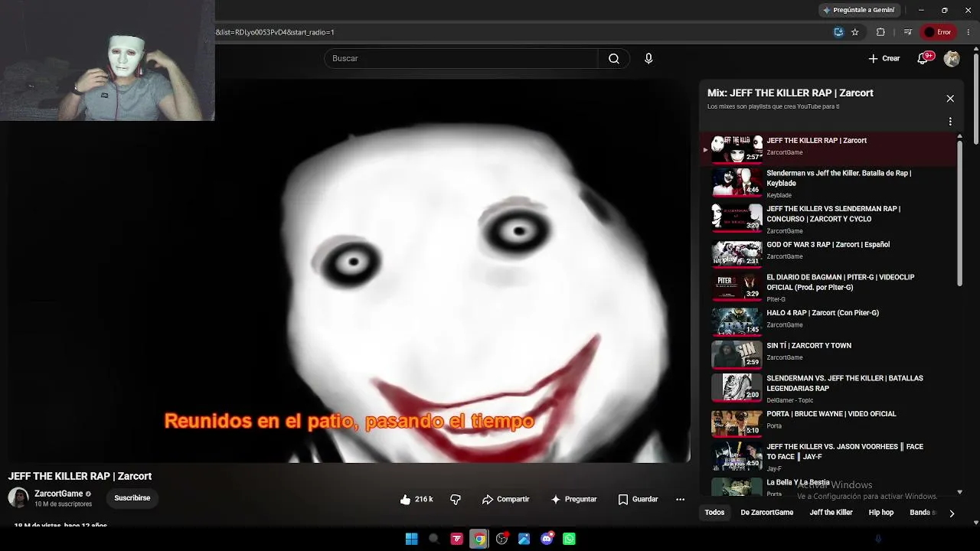Click the magnifier search button
The image size is (980, 551).
click(x=613, y=59)
